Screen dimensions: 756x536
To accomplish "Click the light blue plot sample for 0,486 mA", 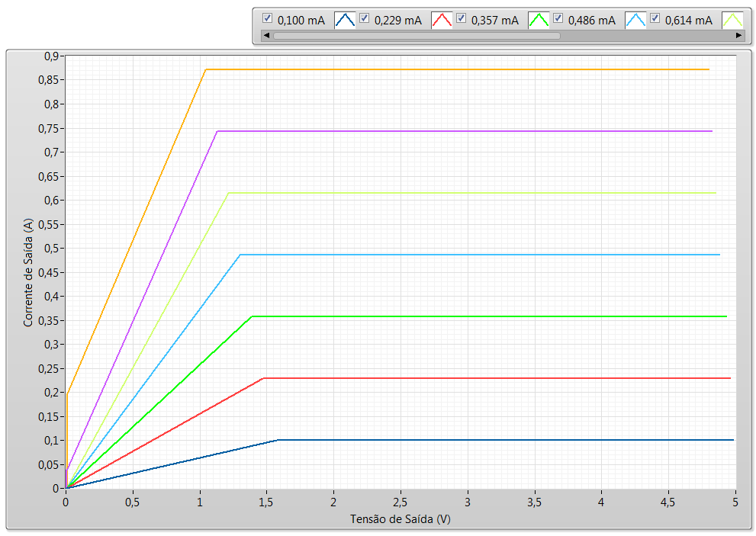I will (636, 21).
